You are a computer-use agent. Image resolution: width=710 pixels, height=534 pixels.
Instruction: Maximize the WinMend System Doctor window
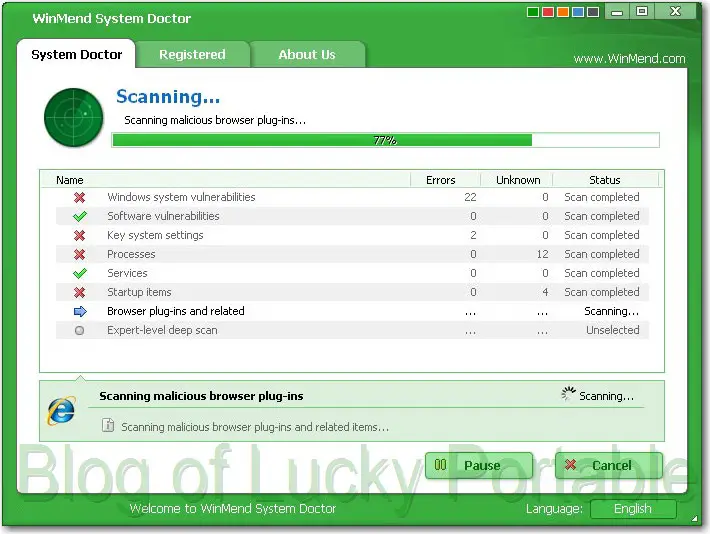642,11
